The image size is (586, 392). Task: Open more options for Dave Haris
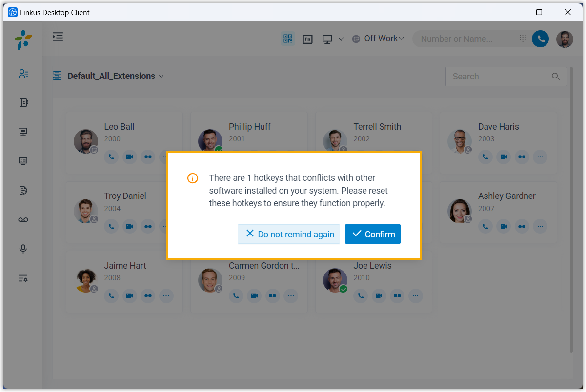click(x=540, y=157)
